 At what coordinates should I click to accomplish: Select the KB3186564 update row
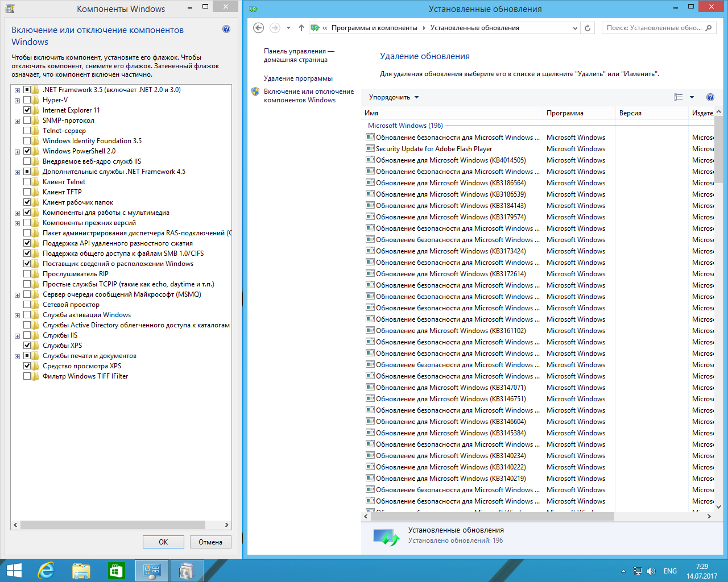click(537, 183)
